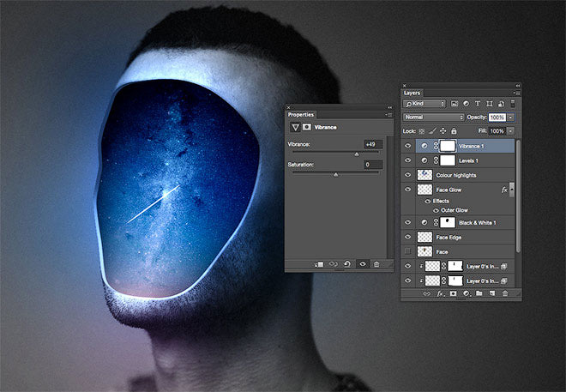Show the hidden Face layer
The height and width of the screenshot is (392, 566).
point(407,251)
